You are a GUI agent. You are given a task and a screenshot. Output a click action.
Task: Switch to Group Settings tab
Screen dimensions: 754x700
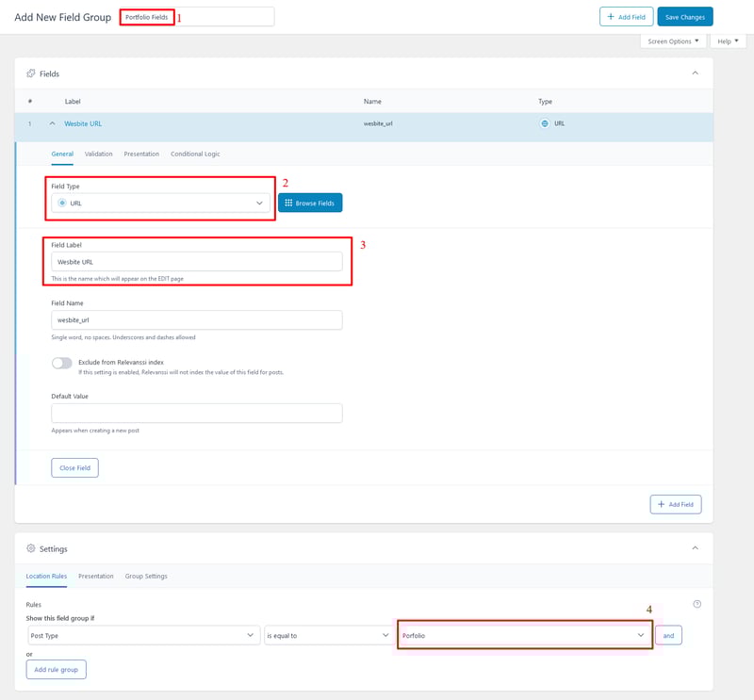pyautogui.click(x=146, y=576)
